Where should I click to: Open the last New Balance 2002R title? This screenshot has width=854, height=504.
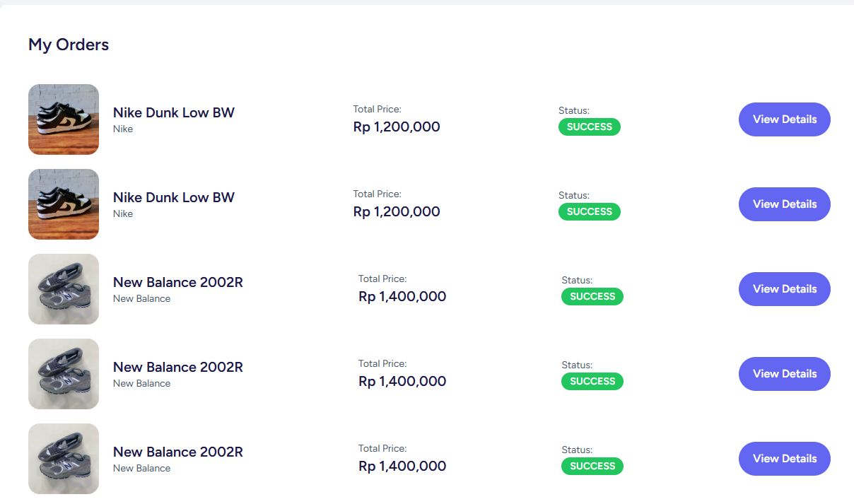pyautogui.click(x=178, y=452)
